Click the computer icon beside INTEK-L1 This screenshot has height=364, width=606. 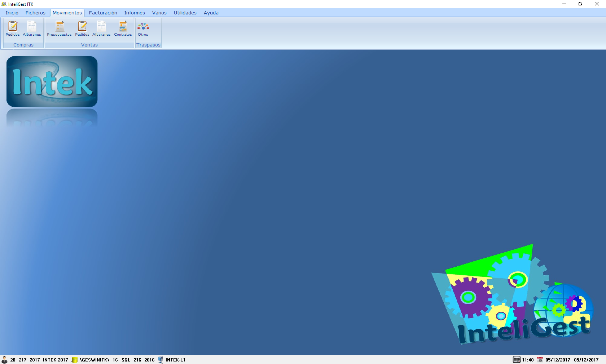(x=161, y=360)
